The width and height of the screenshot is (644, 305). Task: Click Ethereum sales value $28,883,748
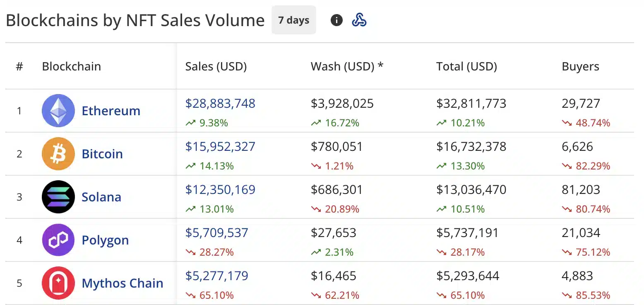pyautogui.click(x=220, y=103)
